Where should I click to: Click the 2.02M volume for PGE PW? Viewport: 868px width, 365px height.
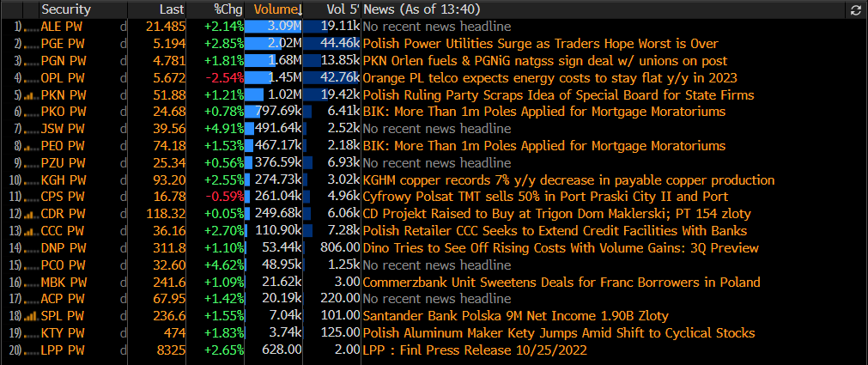(282, 44)
